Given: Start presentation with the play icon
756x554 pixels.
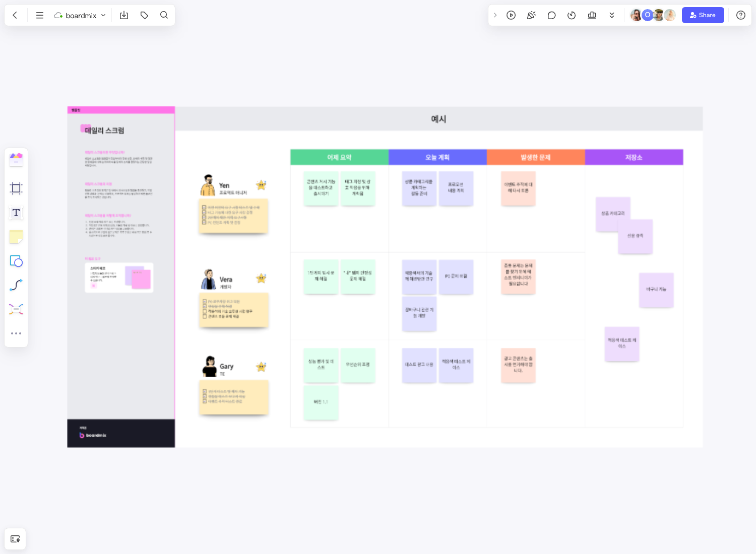Looking at the screenshot, I should [x=511, y=15].
